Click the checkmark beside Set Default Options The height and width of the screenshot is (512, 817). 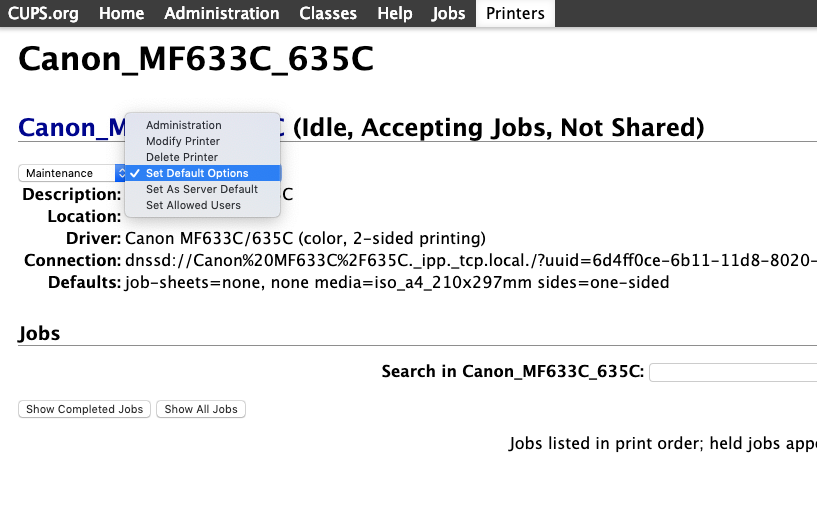(x=135, y=173)
